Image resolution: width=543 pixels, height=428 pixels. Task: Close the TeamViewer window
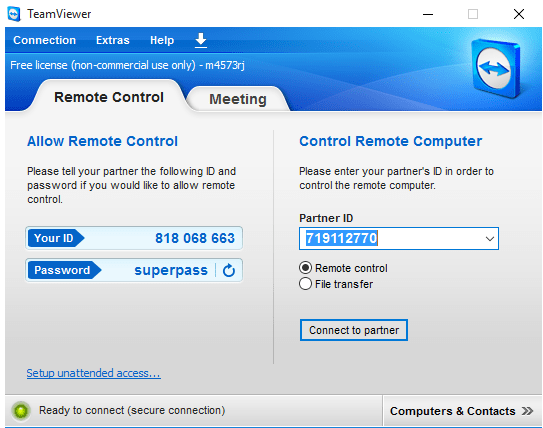point(518,14)
